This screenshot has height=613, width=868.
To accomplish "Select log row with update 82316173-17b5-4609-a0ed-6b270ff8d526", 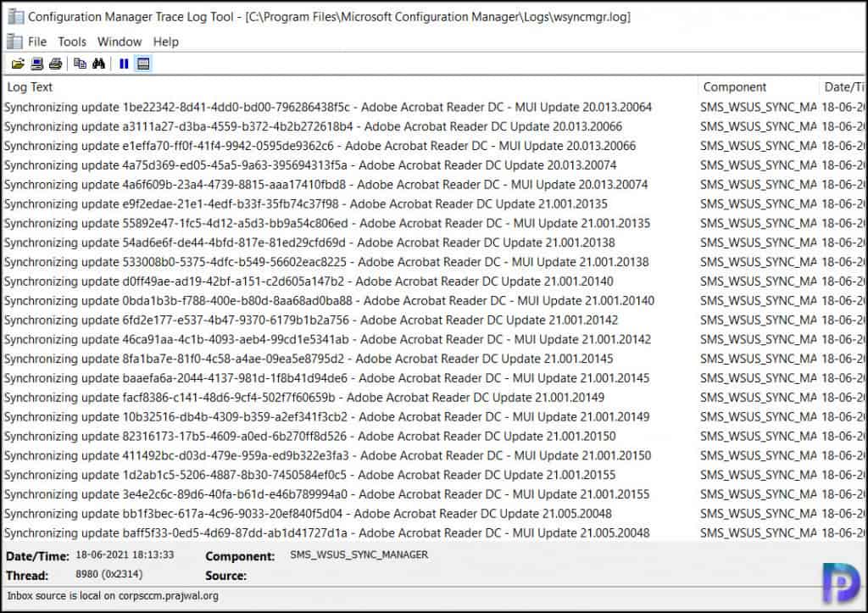I will click(x=433, y=437).
